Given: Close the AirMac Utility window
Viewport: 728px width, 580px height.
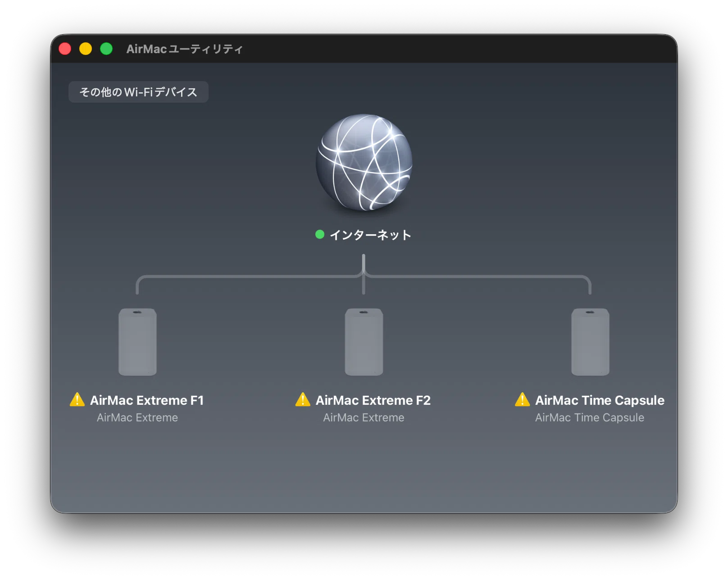Looking at the screenshot, I should [x=65, y=49].
